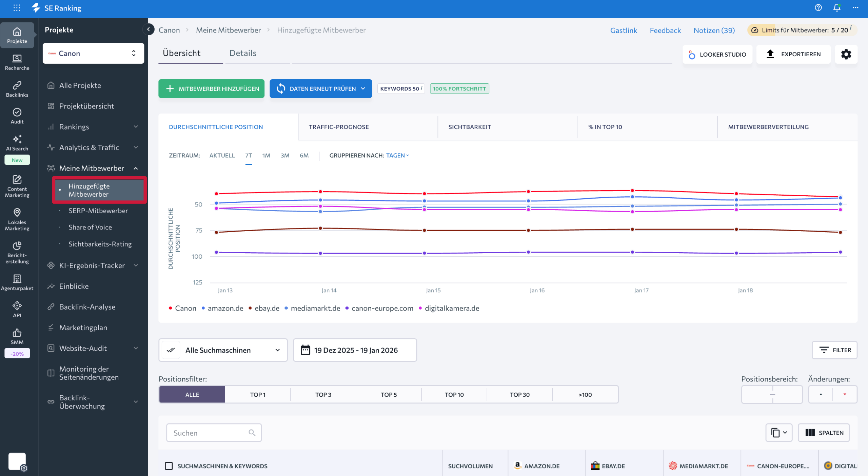The height and width of the screenshot is (476, 868).
Task: Check the Suchmaschinen & Keywords checkbox
Action: 169,466
